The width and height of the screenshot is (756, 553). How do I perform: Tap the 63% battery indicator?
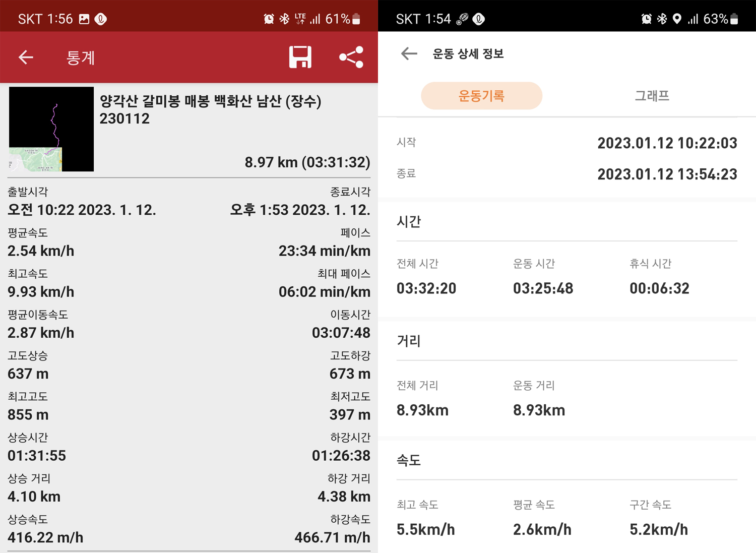[721, 19]
